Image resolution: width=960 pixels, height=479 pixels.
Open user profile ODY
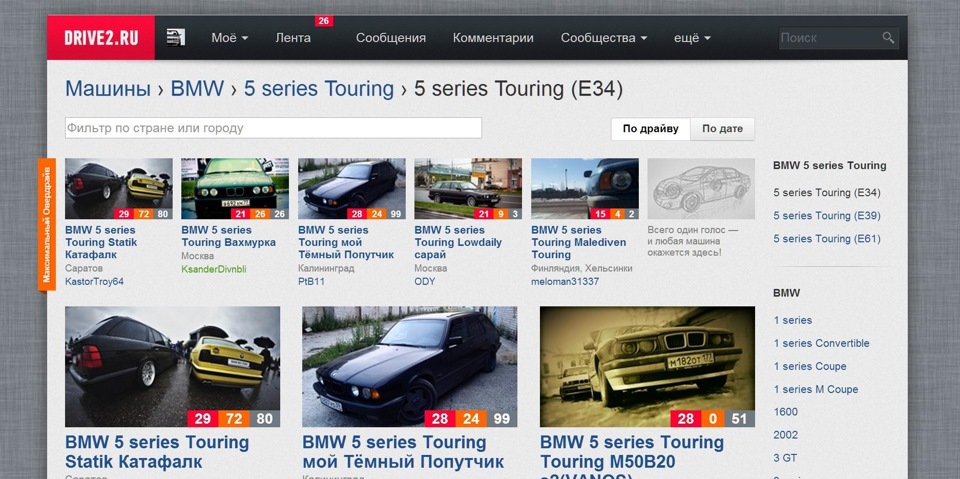(x=425, y=282)
